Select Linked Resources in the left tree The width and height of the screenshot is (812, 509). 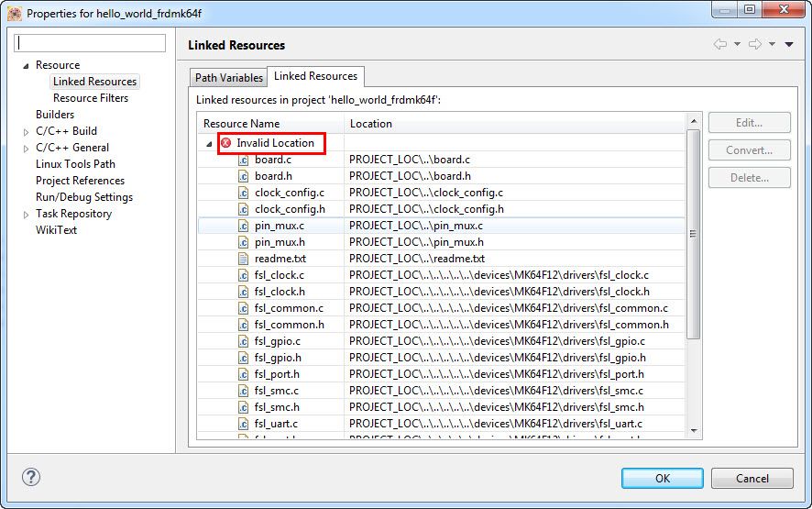coord(94,82)
